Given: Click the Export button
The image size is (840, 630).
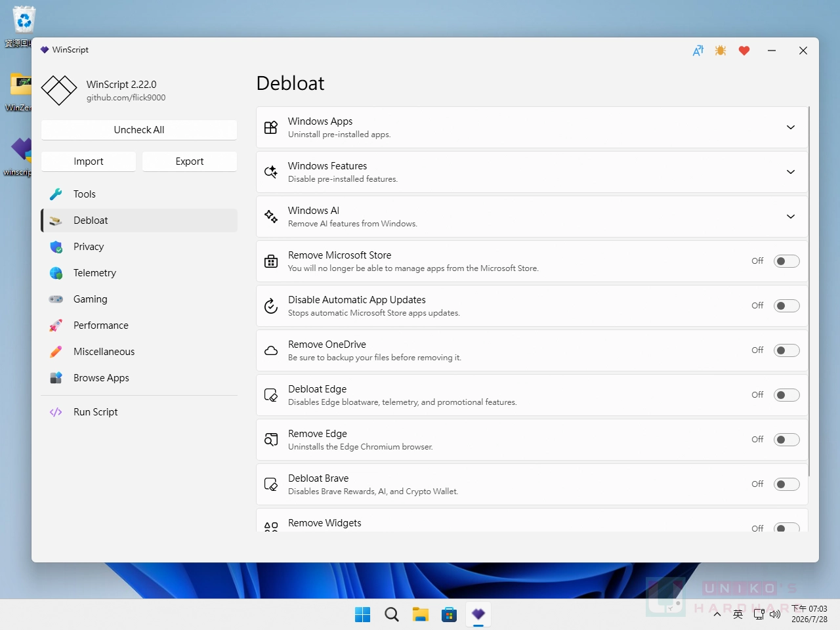Looking at the screenshot, I should tap(190, 161).
